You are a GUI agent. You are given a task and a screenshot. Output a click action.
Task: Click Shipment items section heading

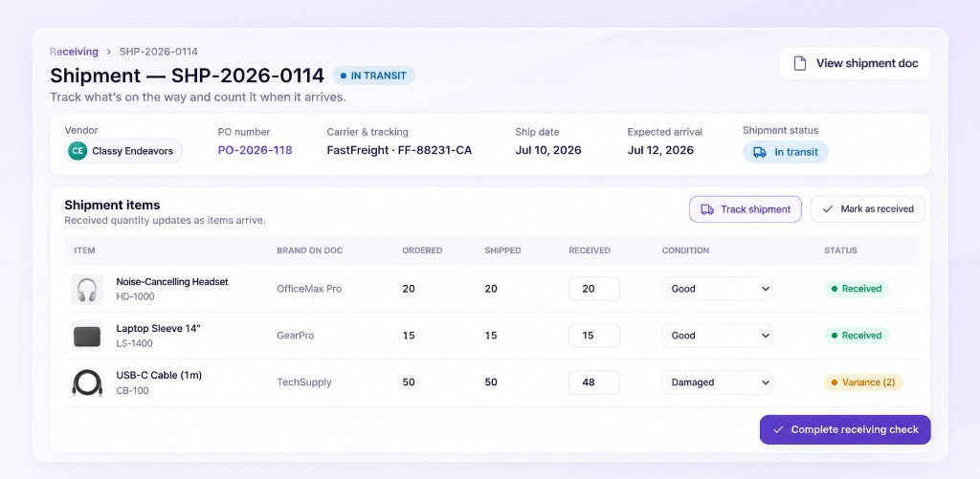pos(112,205)
